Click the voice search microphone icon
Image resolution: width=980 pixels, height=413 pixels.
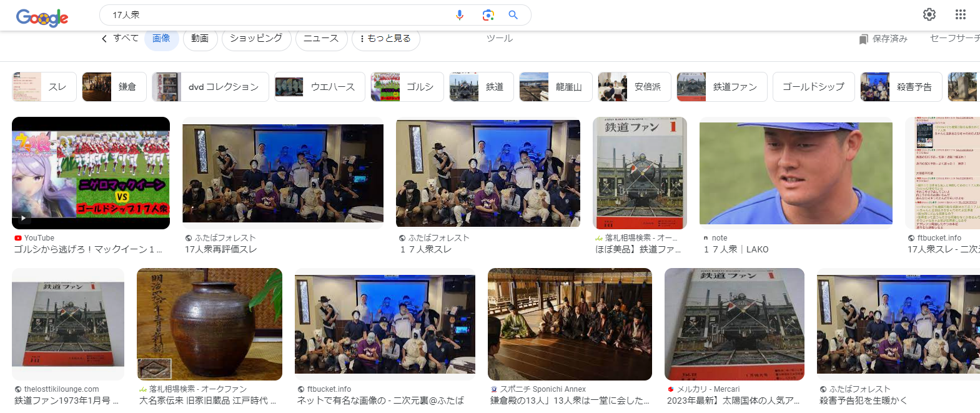click(460, 15)
